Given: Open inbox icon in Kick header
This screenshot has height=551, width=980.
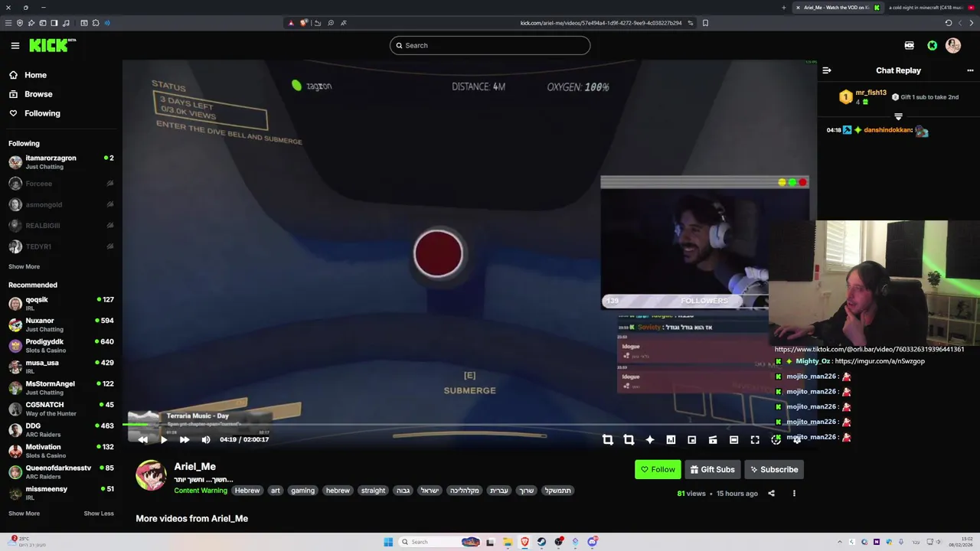Looking at the screenshot, I should (910, 46).
